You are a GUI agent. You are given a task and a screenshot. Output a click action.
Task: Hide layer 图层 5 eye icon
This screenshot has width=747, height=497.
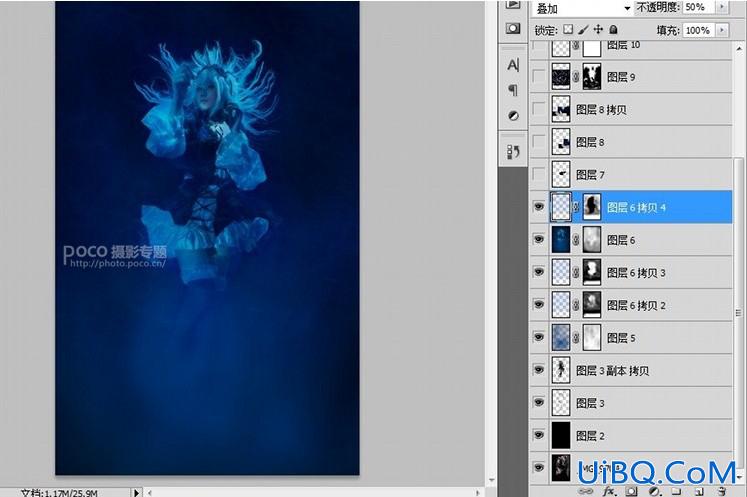pyautogui.click(x=539, y=337)
